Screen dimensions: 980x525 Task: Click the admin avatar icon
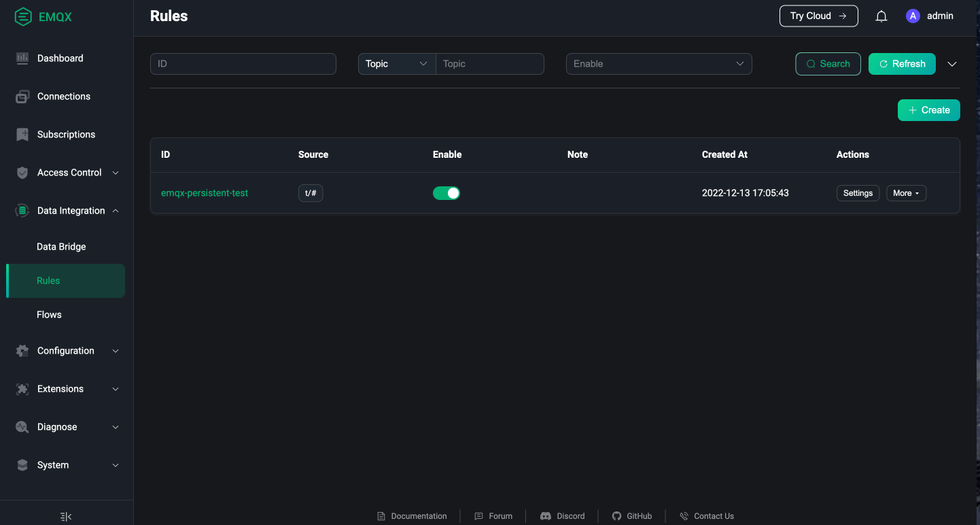pyautogui.click(x=913, y=16)
